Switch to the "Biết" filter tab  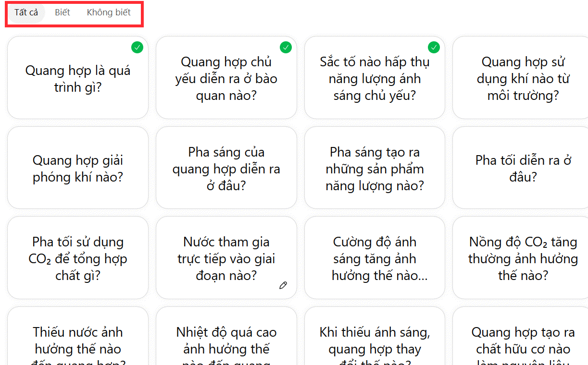[63, 12]
